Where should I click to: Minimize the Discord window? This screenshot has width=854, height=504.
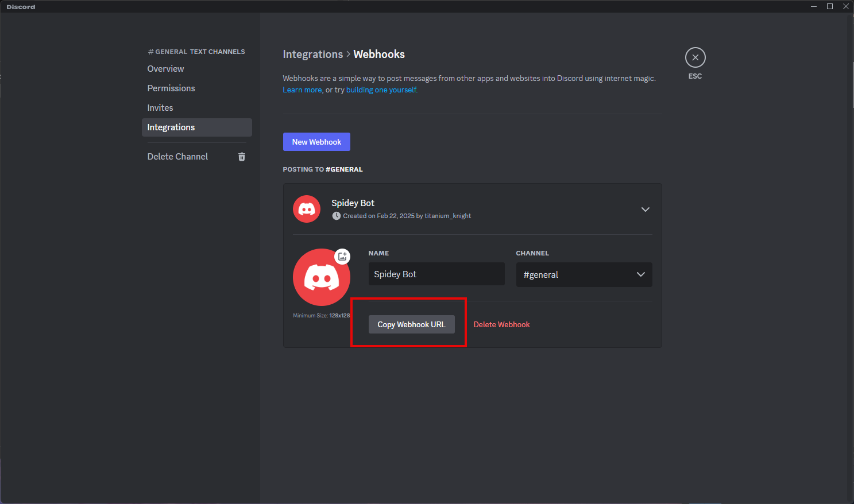tap(814, 6)
